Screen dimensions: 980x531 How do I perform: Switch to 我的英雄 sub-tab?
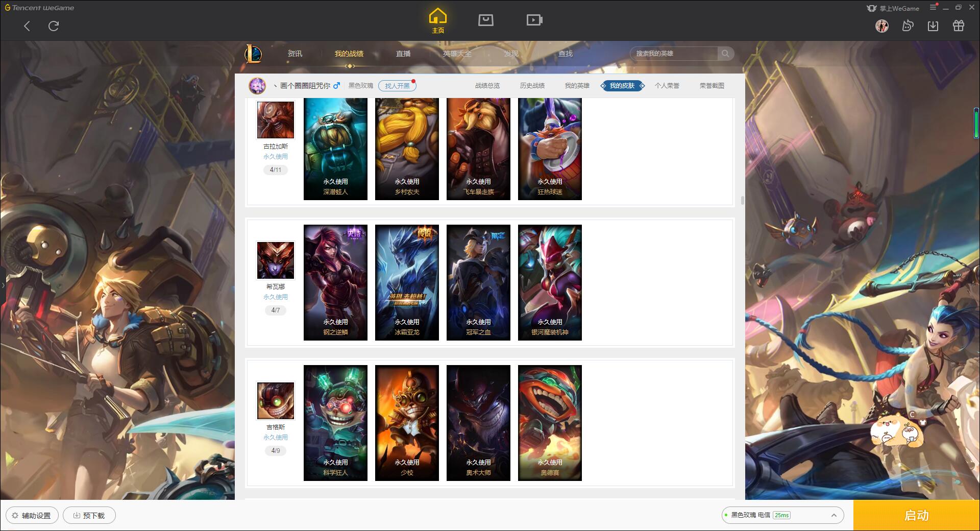tap(577, 86)
